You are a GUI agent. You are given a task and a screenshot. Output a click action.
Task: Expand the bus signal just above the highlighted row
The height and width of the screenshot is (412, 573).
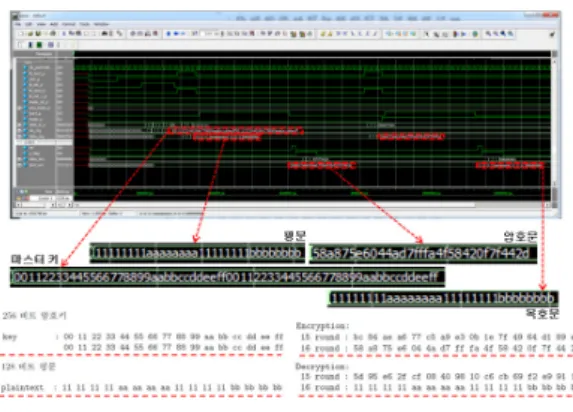coord(19,136)
